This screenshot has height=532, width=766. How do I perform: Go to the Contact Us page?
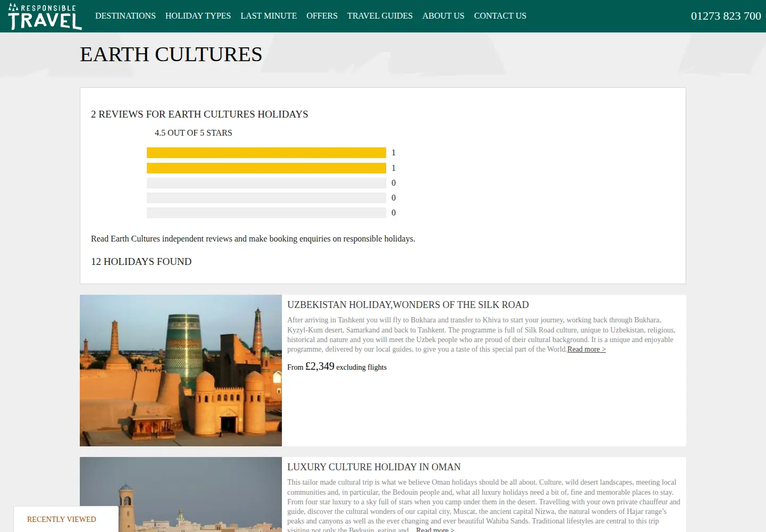500,16
